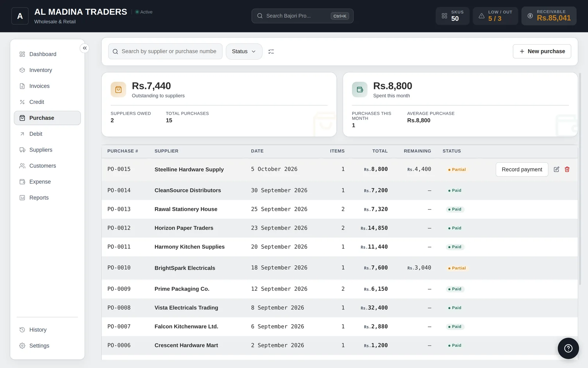Select Purchase in the sidebar

point(47,118)
